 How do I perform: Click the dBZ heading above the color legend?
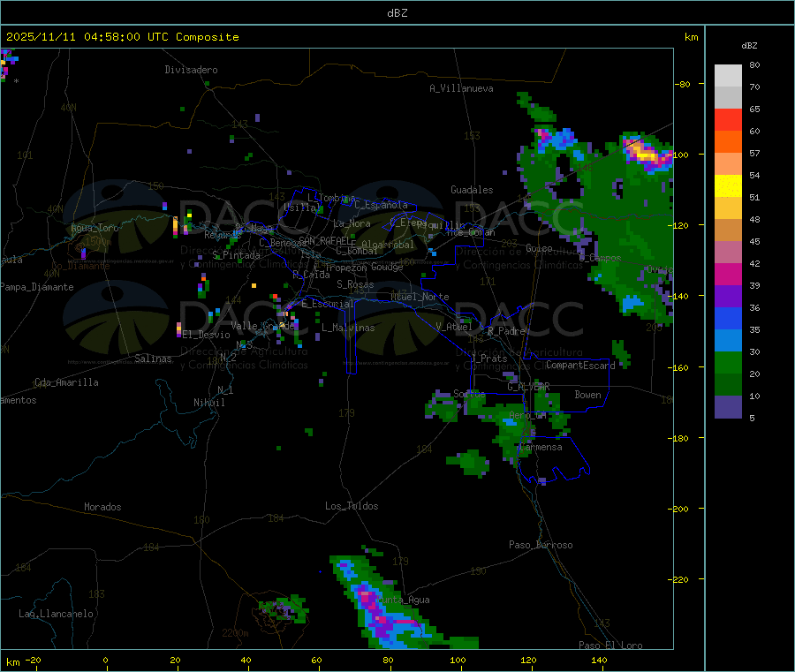click(749, 46)
